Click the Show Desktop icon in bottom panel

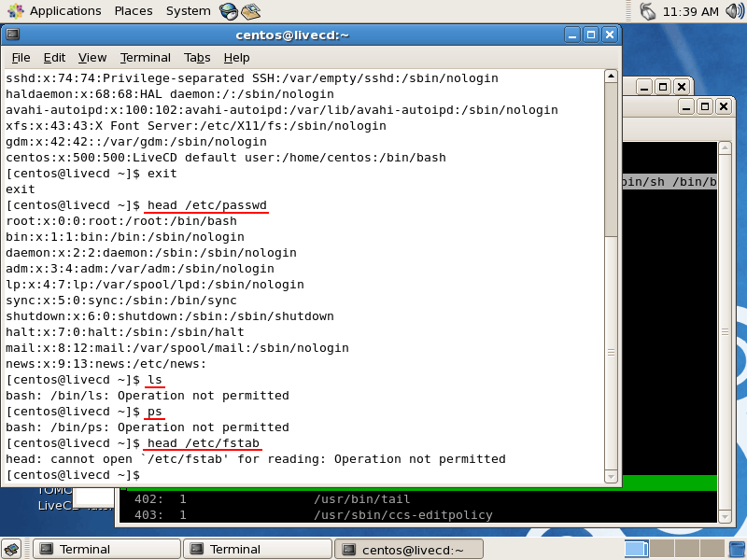pos(12,550)
